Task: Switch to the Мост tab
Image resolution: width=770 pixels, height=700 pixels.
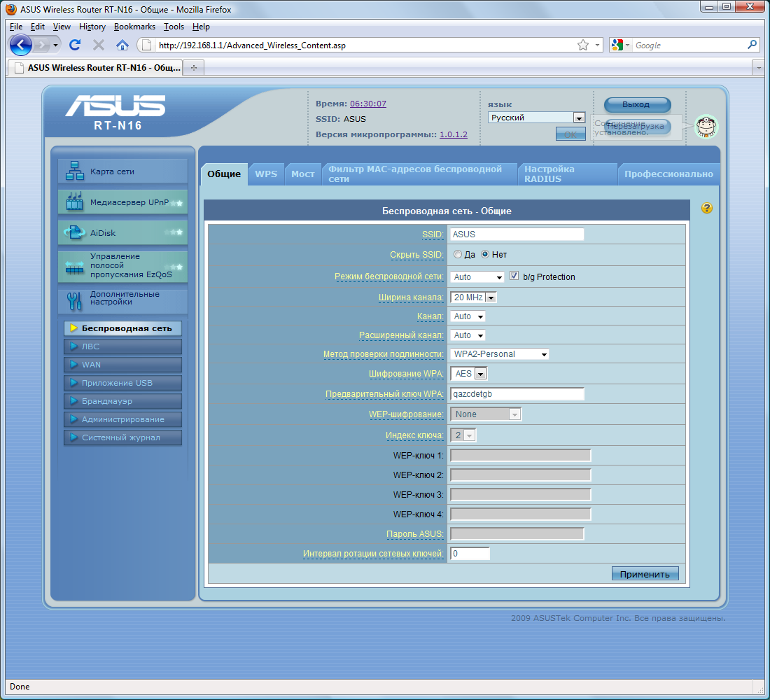Action: [x=302, y=174]
